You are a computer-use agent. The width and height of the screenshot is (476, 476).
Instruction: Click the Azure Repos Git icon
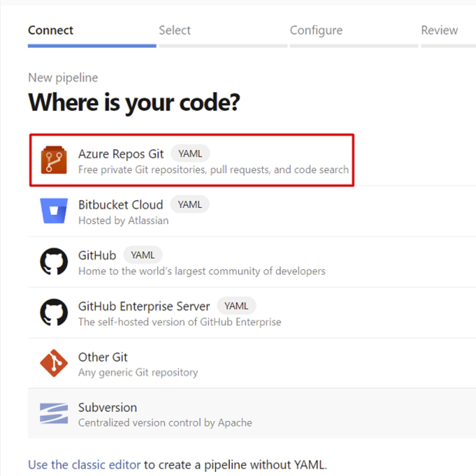pyautogui.click(x=54, y=160)
